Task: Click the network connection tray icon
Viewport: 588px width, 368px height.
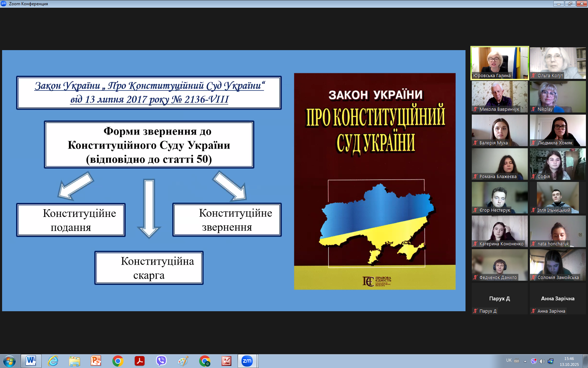Action: coord(551,361)
